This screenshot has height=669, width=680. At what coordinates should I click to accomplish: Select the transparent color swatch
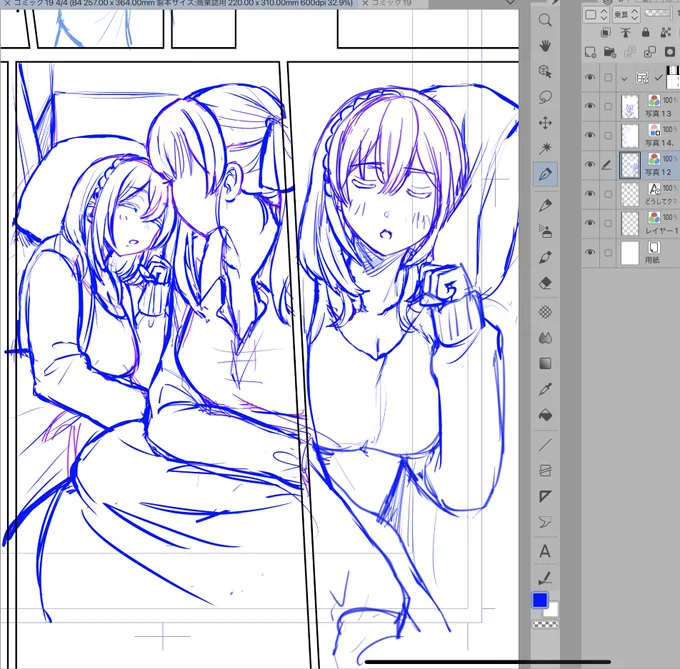pyautogui.click(x=546, y=624)
